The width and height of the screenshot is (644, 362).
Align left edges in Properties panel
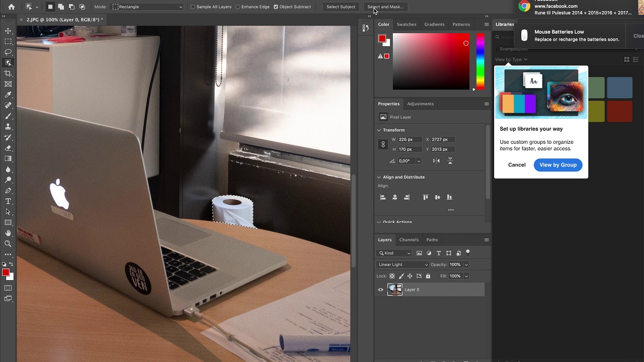click(383, 197)
